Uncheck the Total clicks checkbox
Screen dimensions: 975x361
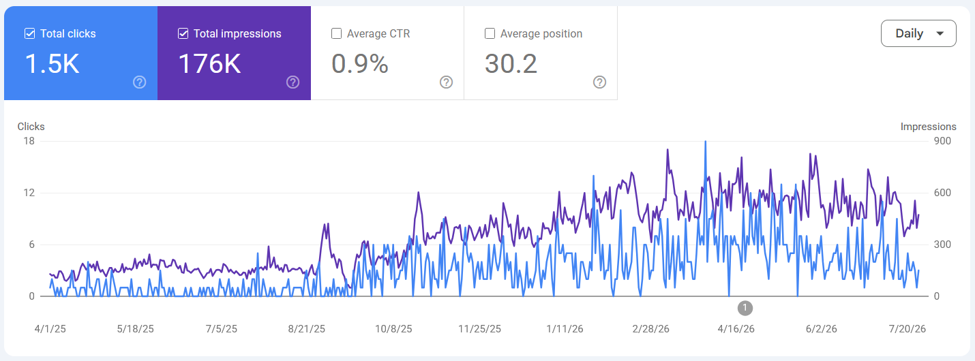coord(29,34)
